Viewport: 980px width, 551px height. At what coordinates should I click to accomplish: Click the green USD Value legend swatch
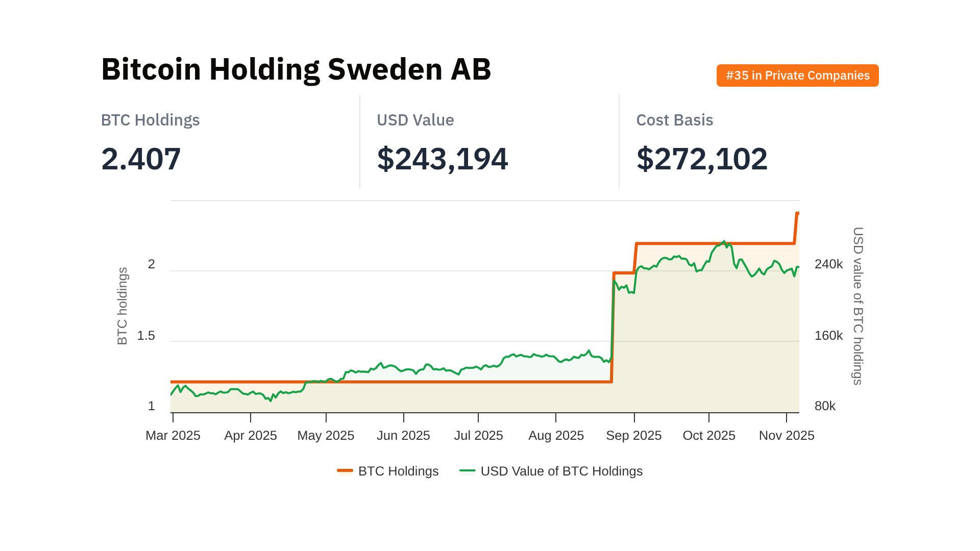click(x=467, y=470)
